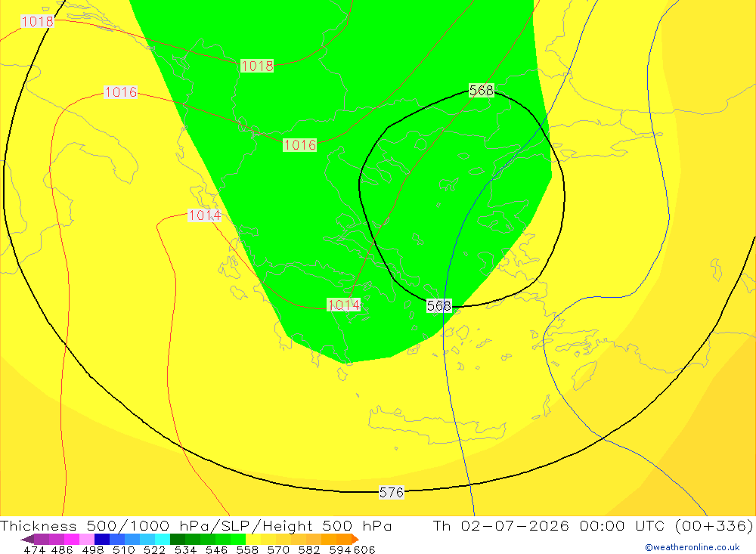Click the 474 legend value
The height and width of the screenshot is (554, 756).
tap(34, 549)
